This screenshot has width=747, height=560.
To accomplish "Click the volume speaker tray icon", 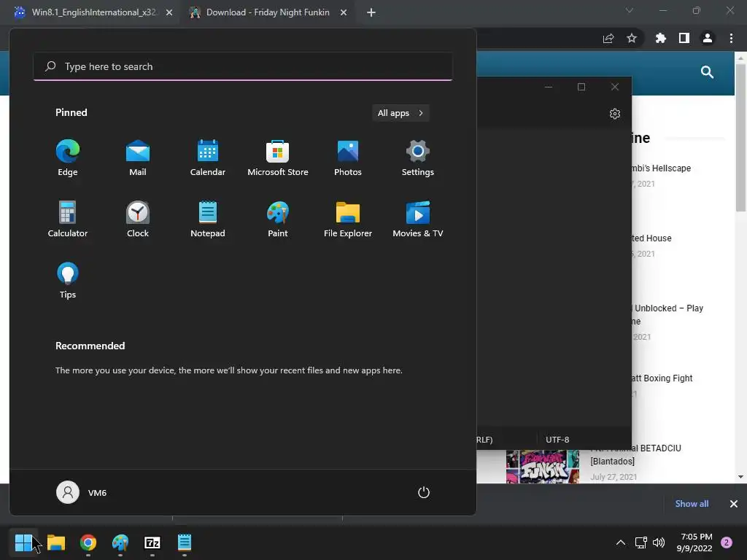I will point(659,542).
